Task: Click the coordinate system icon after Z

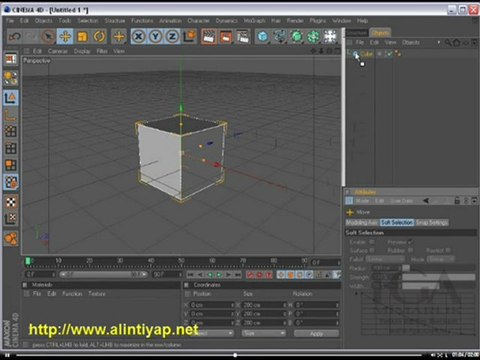Action: pyautogui.click(x=189, y=36)
